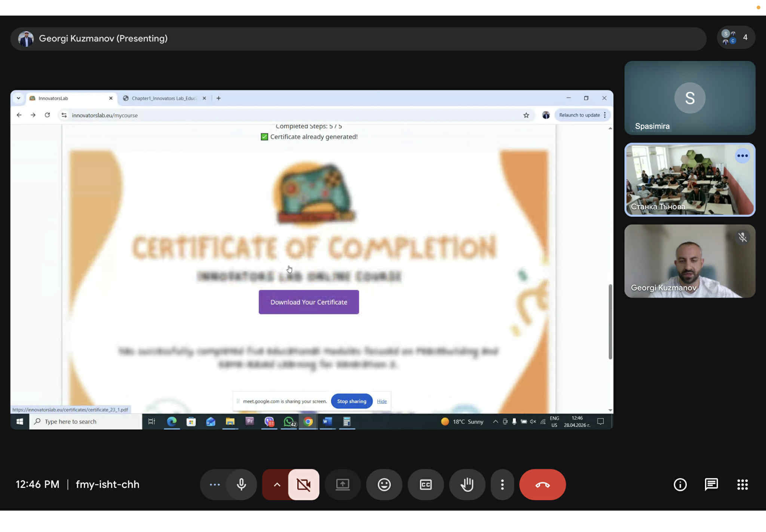Open WhatsApp from taskbar
Image resolution: width=766 pixels, height=532 pixels.
click(289, 422)
